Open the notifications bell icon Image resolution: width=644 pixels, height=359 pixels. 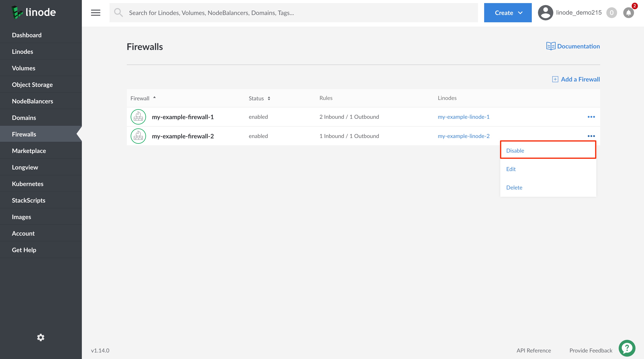[628, 13]
